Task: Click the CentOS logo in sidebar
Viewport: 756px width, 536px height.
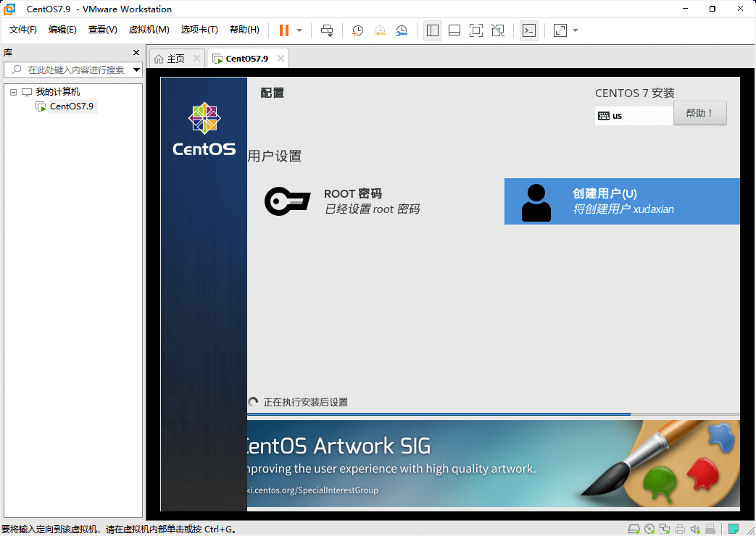Action: 204,129
